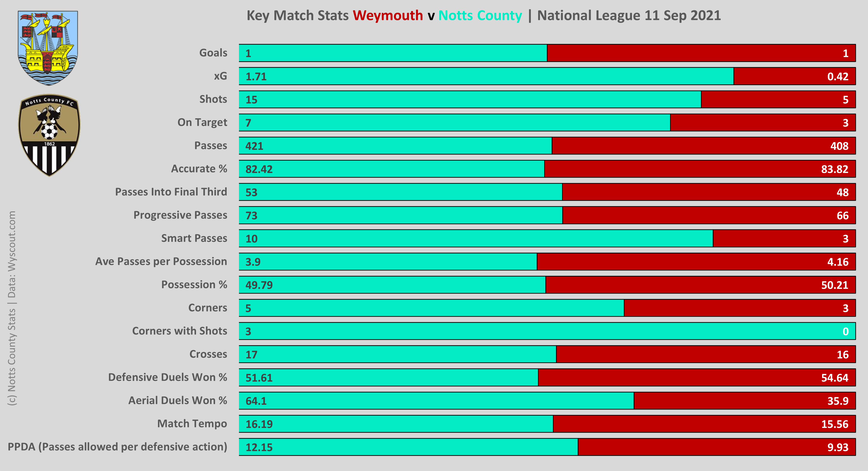The width and height of the screenshot is (868, 471).
Task: Select the Progressive Passes label
Action: click(180, 215)
